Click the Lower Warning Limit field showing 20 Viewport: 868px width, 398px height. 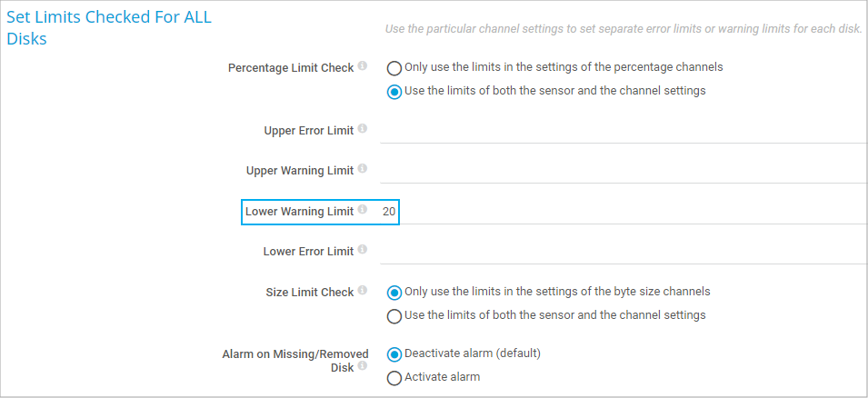389,211
